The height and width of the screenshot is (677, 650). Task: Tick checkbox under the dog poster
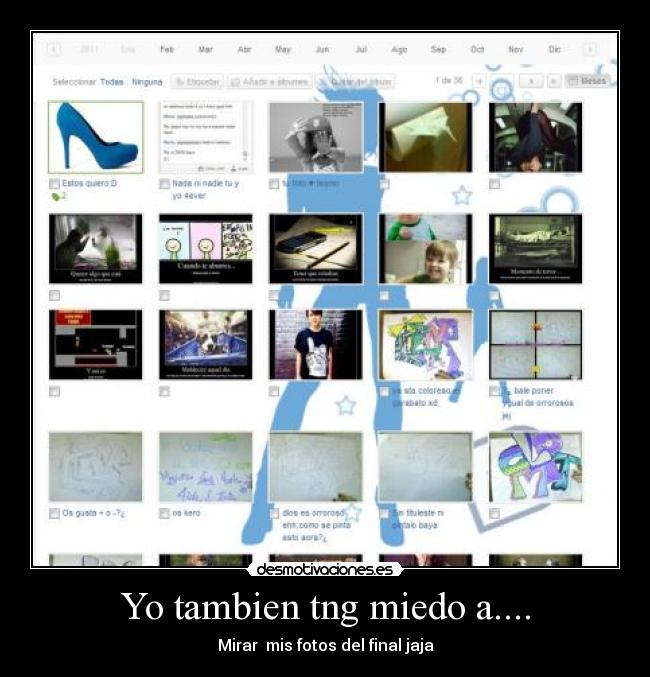tap(164, 392)
